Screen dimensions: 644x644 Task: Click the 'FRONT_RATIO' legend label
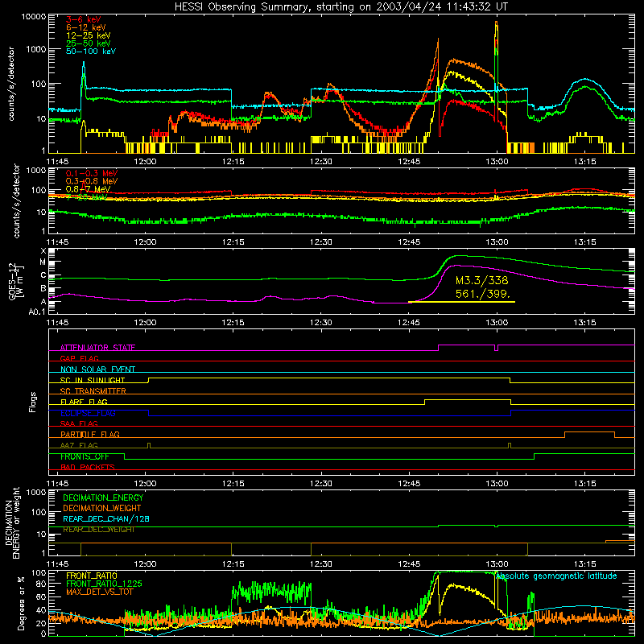[92, 576]
